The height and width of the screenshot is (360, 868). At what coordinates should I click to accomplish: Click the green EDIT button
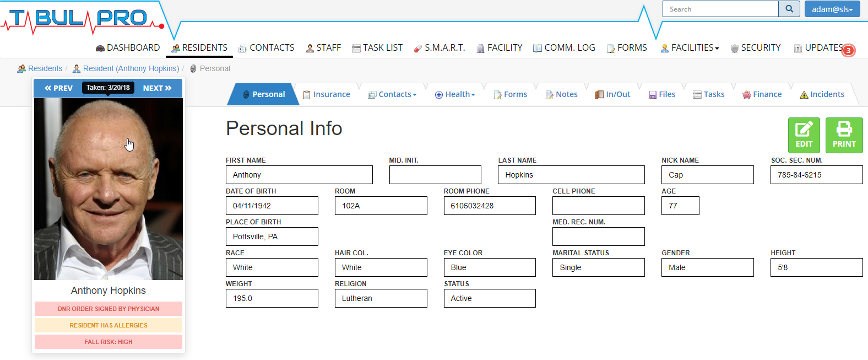coord(804,135)
